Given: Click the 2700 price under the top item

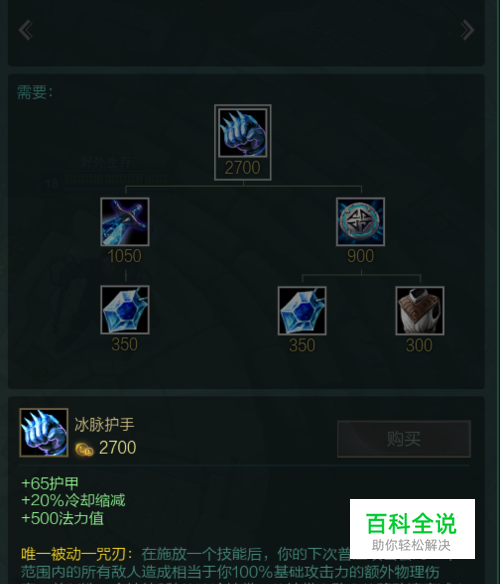Looking at the screenshot, I should coord(243,168).
